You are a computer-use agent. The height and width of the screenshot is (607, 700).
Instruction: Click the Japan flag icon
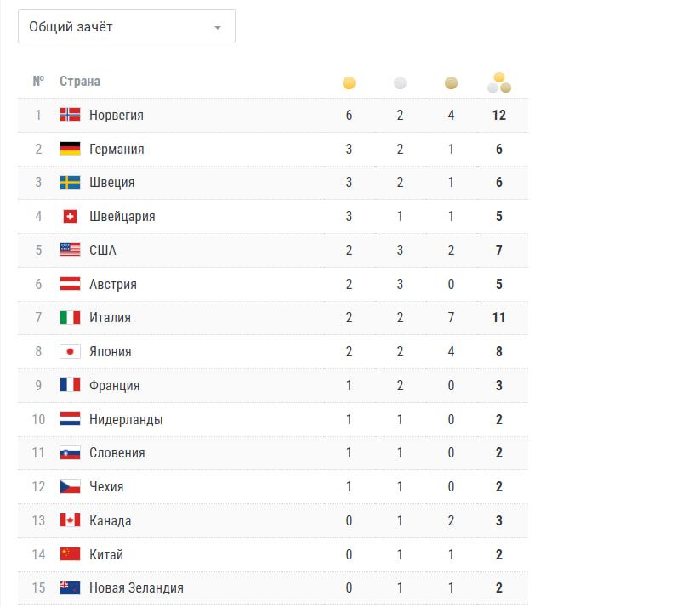70,351
